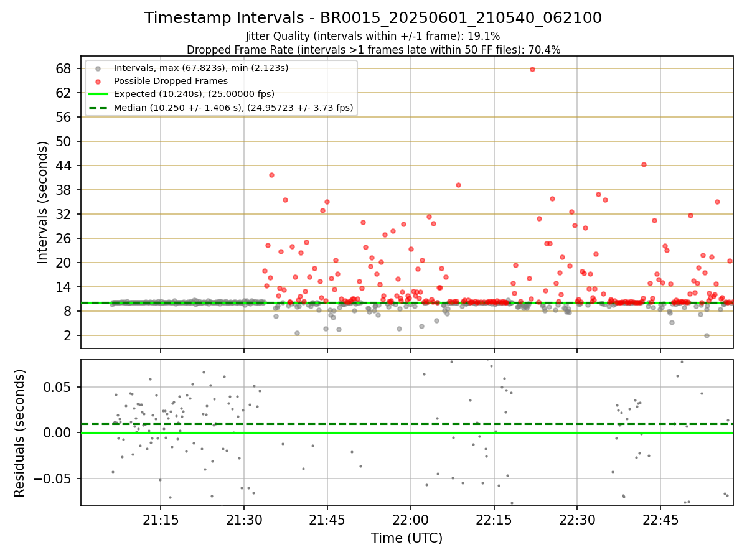
Task: Click the Intervals max/min legend entry
Action: point(201,67)
